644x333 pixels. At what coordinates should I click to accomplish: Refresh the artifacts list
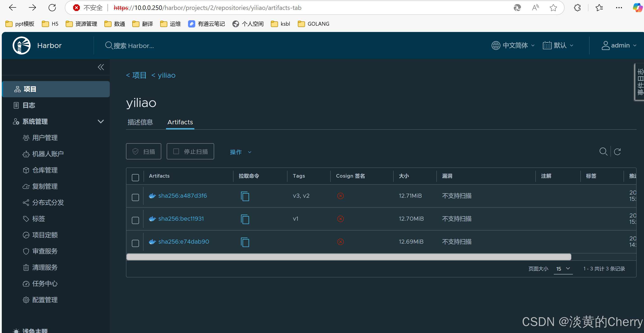tap(617, 152)
